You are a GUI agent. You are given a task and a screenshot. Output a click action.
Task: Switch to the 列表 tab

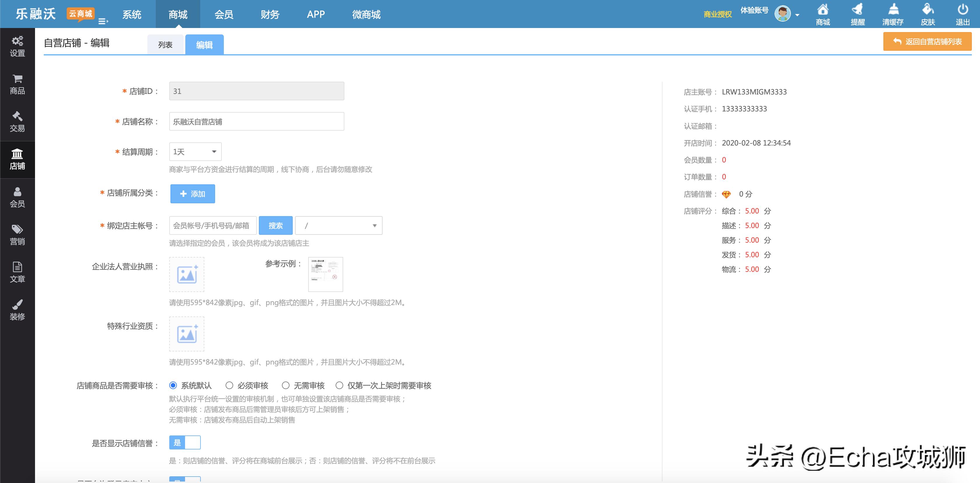[x=166, y=44]
